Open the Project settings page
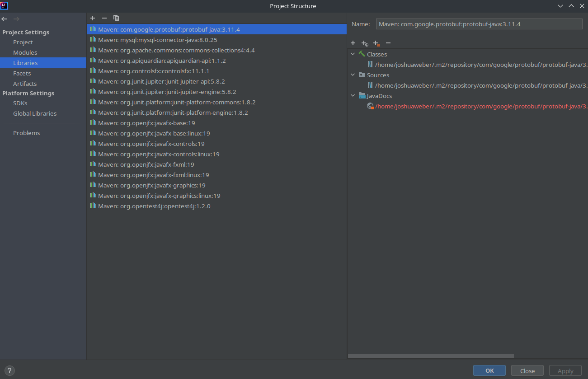 coord(23,42)
